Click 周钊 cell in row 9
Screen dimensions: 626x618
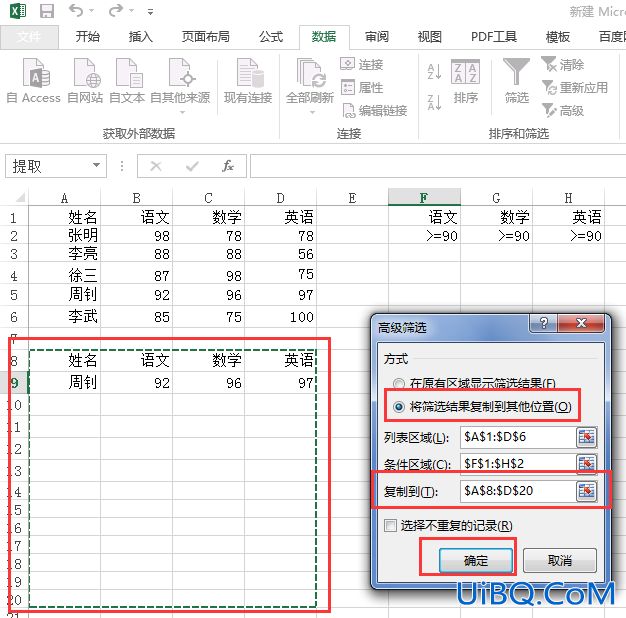click(64, 382)
